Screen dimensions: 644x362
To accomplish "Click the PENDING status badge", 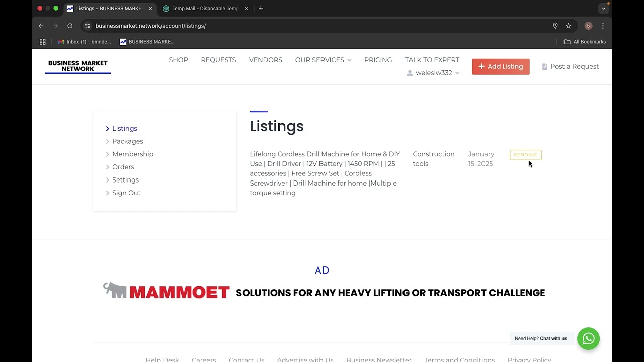I will [525, 155].
